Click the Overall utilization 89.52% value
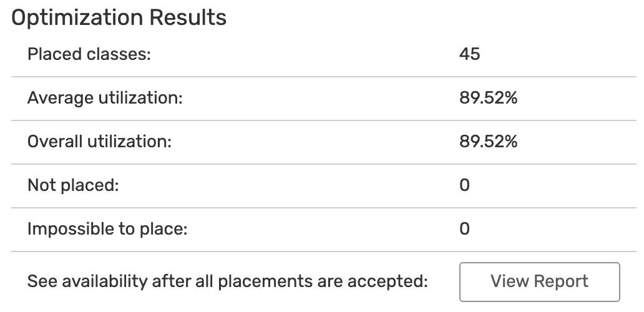The image size is (644, 312). [489, 141]
